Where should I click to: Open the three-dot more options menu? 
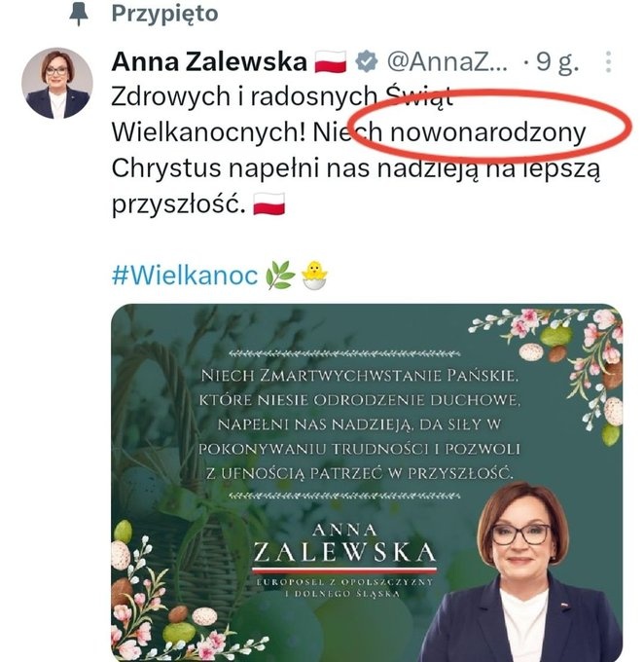(608, 62)
